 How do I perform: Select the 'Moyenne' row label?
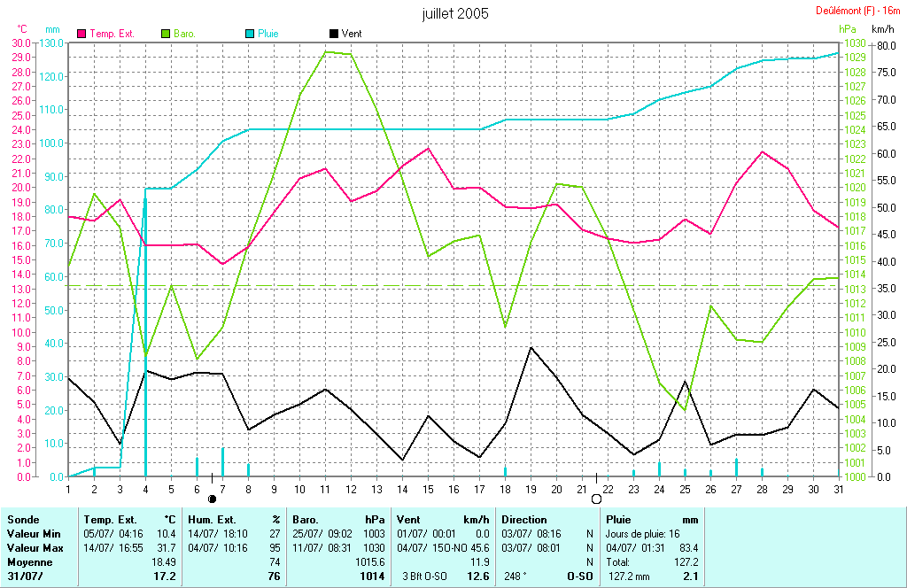[28, 562]
